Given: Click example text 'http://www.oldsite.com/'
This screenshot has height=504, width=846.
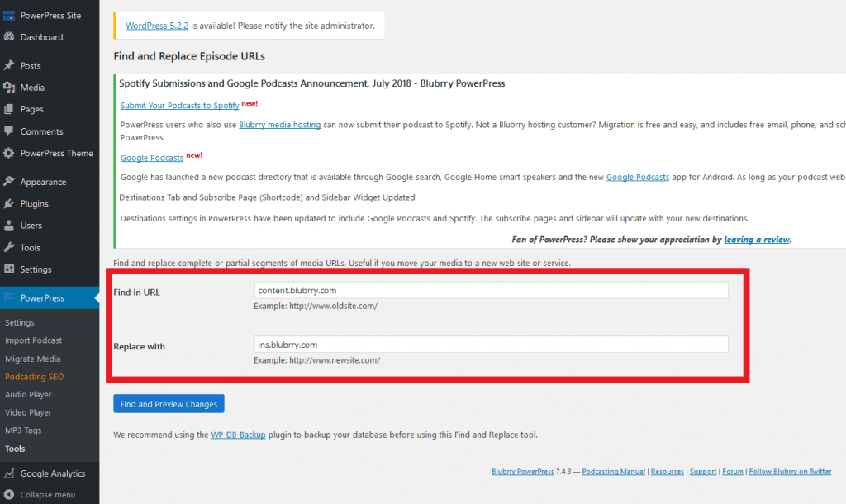Looking at the screenshot, I should (x=334, y=306).
